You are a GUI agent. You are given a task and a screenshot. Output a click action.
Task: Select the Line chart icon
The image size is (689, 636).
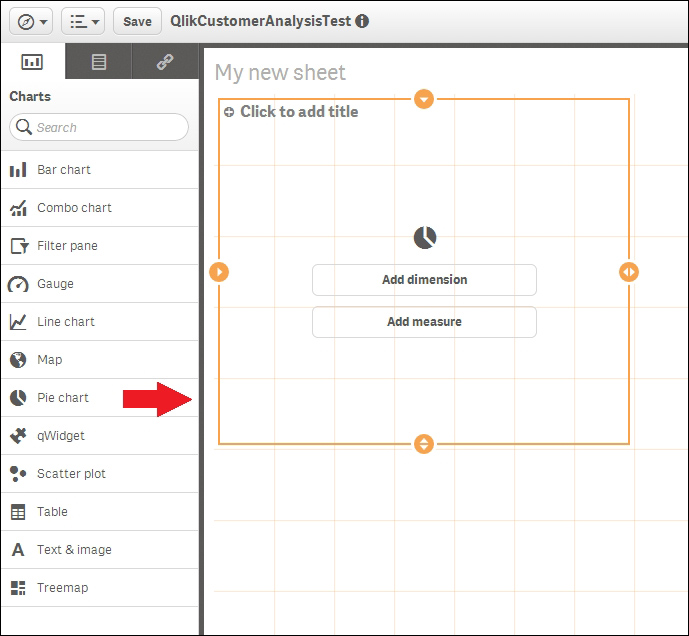(x=18, y=322)
